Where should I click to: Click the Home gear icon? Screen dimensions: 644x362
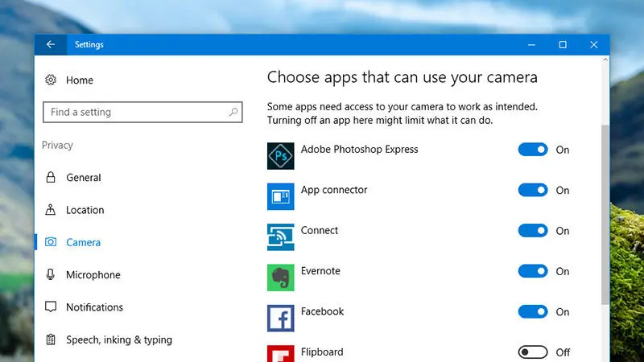point(51,80)
